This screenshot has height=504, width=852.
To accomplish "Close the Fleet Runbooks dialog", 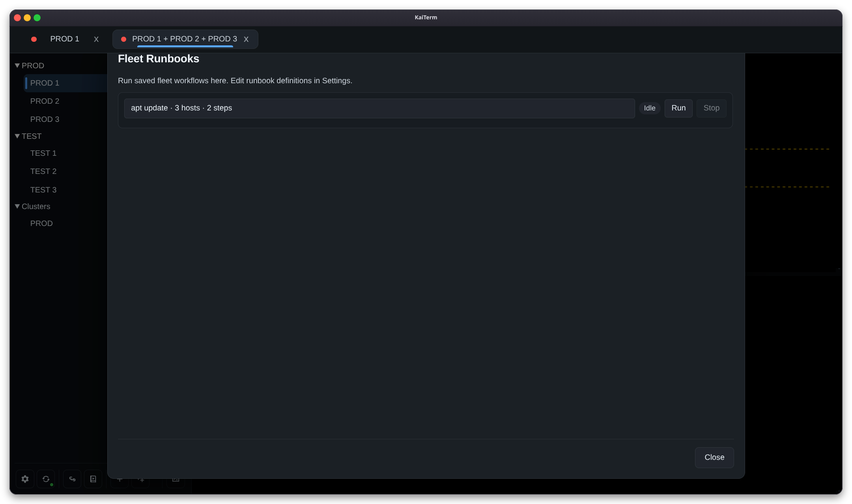I will point(714,457).
